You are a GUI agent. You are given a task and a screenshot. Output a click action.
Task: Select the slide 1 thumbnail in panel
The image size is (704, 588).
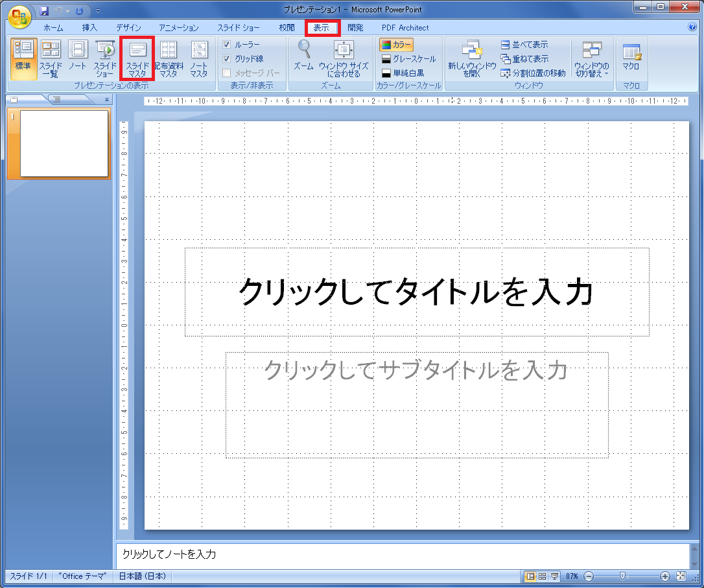[x=64, y=143]
